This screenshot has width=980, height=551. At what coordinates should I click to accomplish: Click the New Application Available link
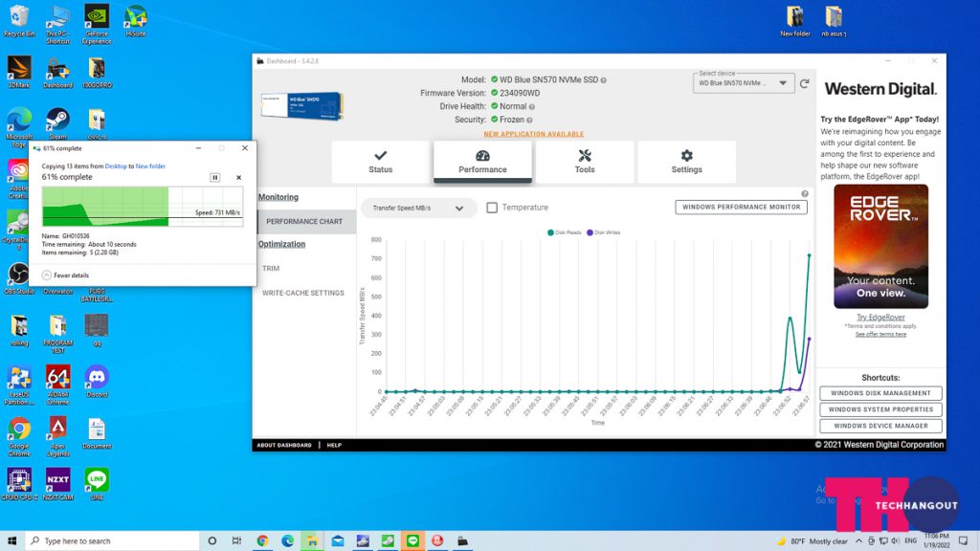coord(534,134)
